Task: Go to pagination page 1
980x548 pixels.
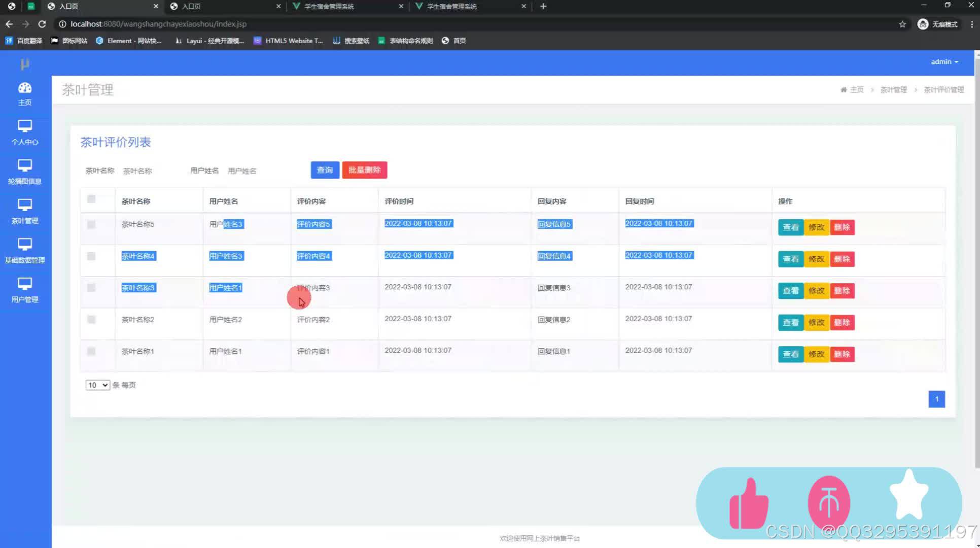Action: point(936,399)
